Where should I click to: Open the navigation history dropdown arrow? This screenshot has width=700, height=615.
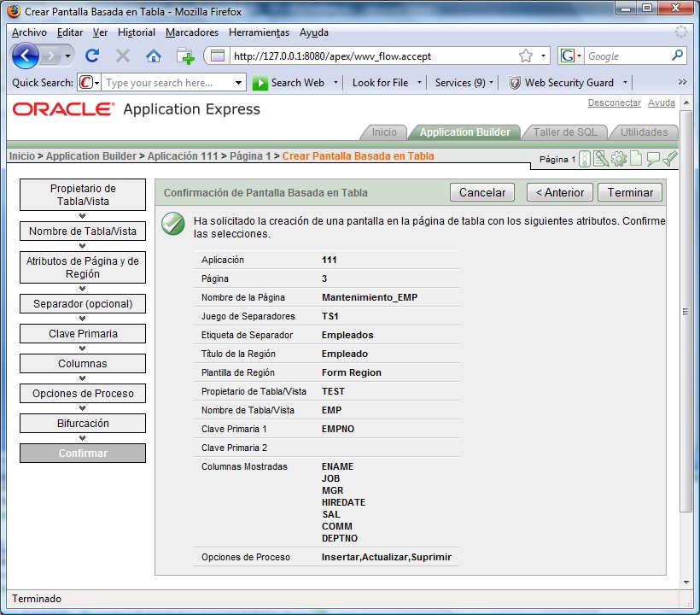pos(67,56)
